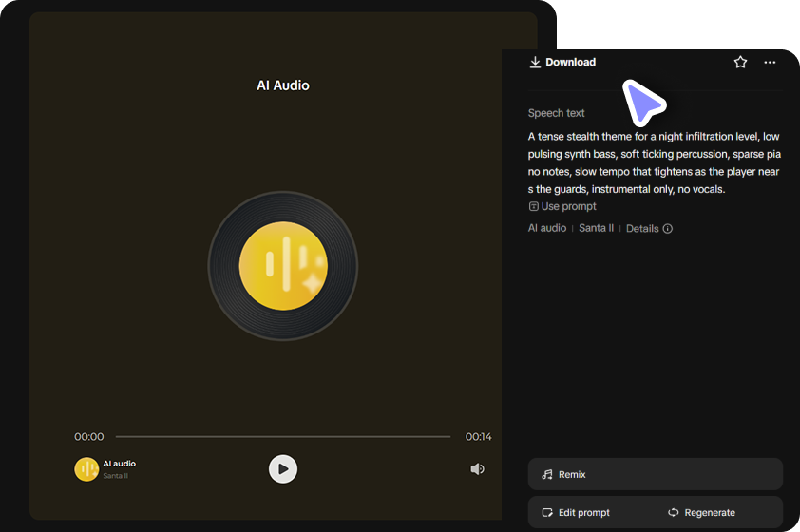Click the 00:00 elapsed time

pos(88,437)
